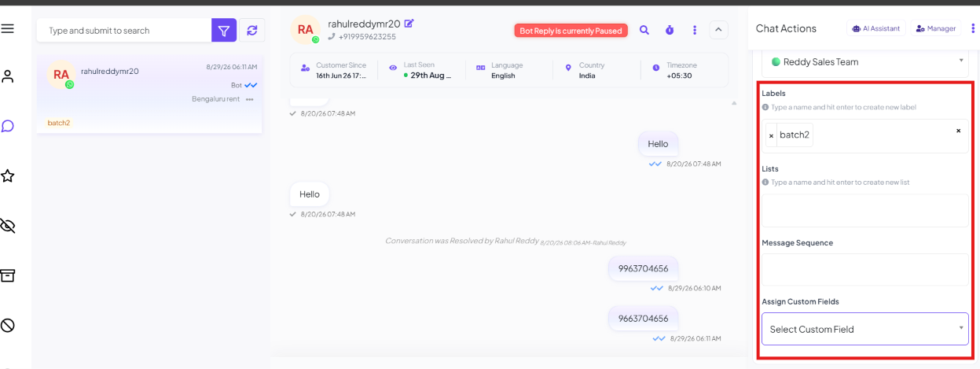Expand the Reddy Sales Team dropdown
The width and height of the screenshot is (980, 369).
point(864,61)
